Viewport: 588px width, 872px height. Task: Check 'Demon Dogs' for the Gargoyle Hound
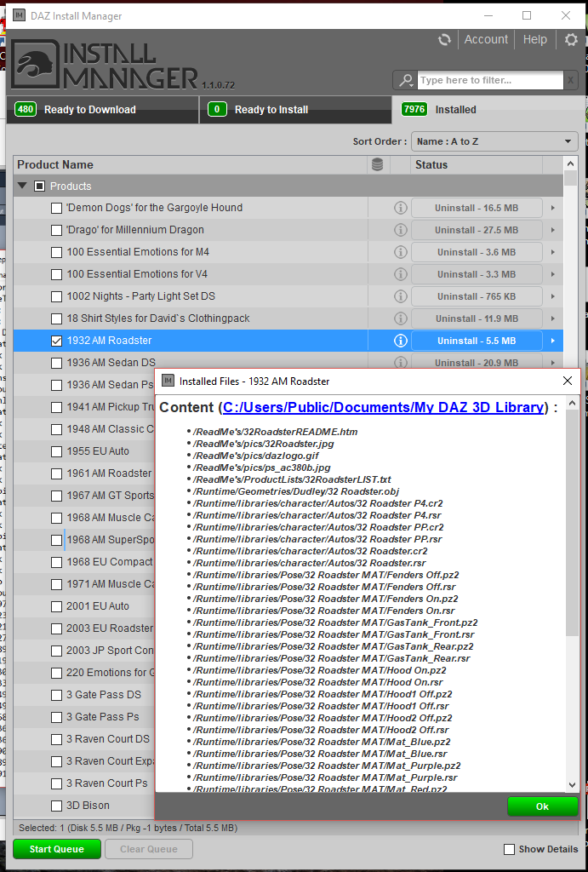pos(56,208)
